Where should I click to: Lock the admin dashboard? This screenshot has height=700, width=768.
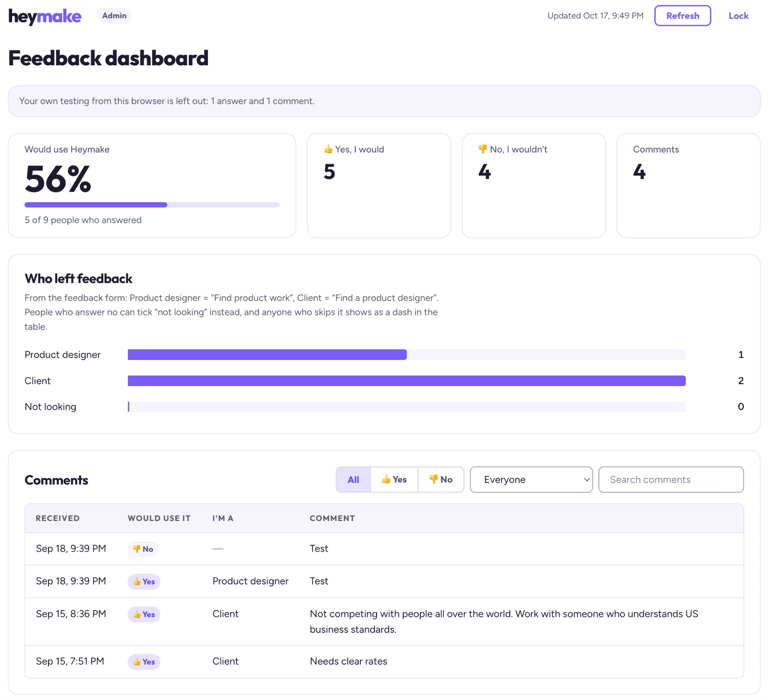click(x=738, y=16)
